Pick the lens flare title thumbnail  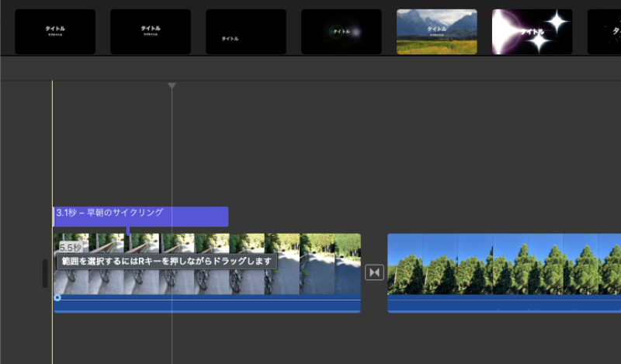tap(341, 32)
